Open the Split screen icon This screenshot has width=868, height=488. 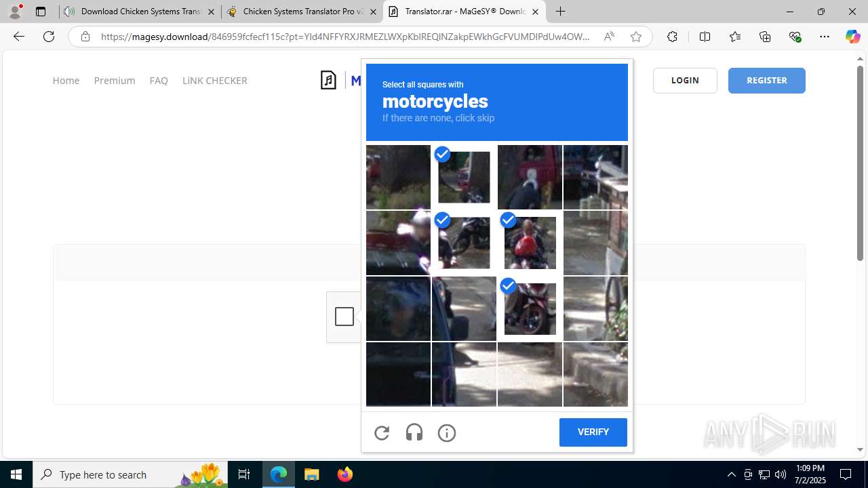coord(705,37)
